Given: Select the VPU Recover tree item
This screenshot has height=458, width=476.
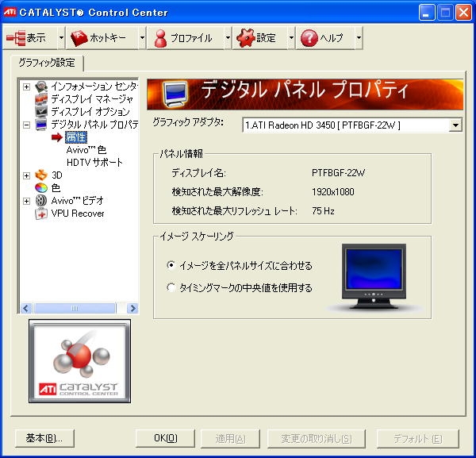Looking at the screenshot, I should [78, 214].
